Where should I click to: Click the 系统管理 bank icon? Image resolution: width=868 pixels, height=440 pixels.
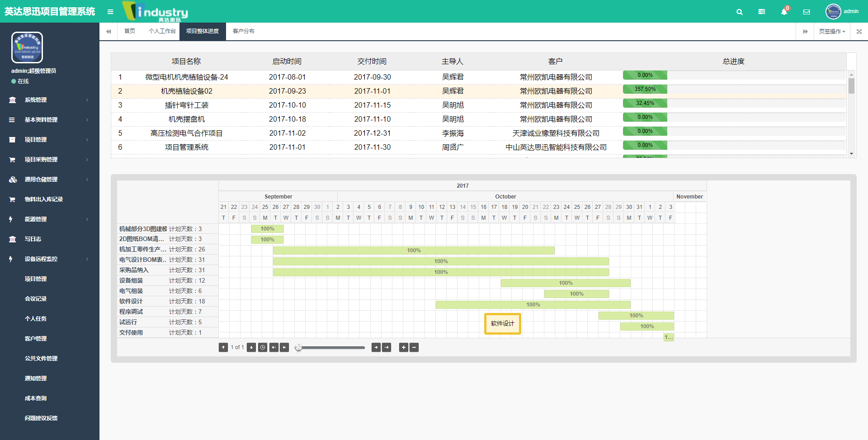tap(13, 100)
